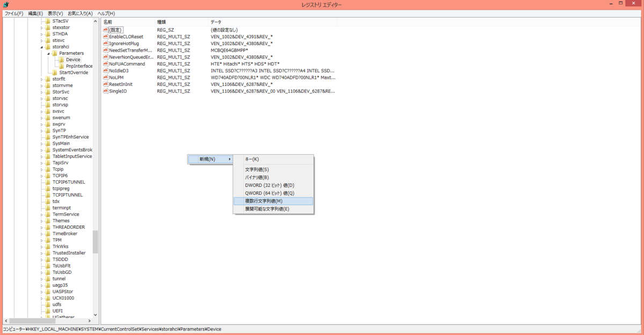The image size is (644, 335).
Task: Click the tree horizontal scrollbar right arrow
Action: point(90,321)
